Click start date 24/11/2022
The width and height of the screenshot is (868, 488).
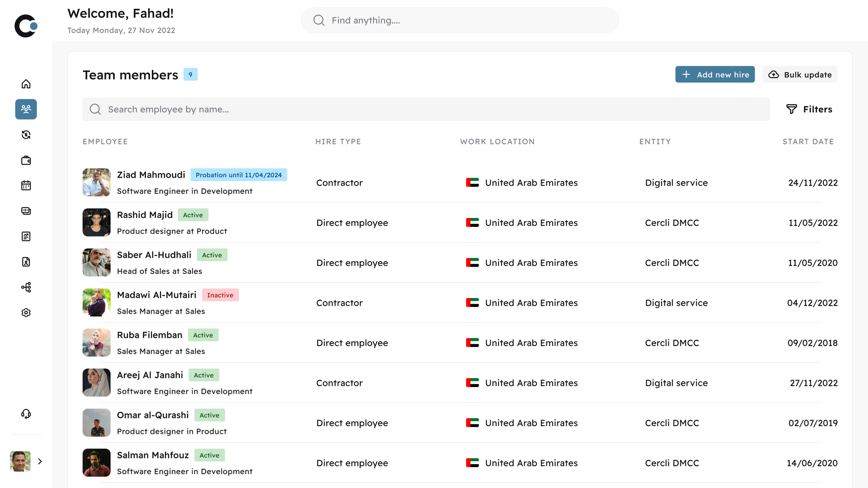click(813, 183)
